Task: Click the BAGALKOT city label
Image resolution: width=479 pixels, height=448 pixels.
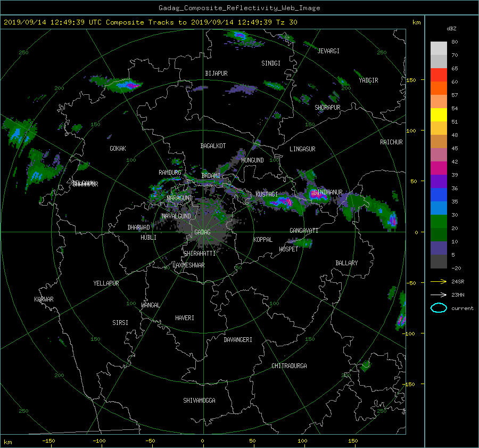Action: [213, 146]
